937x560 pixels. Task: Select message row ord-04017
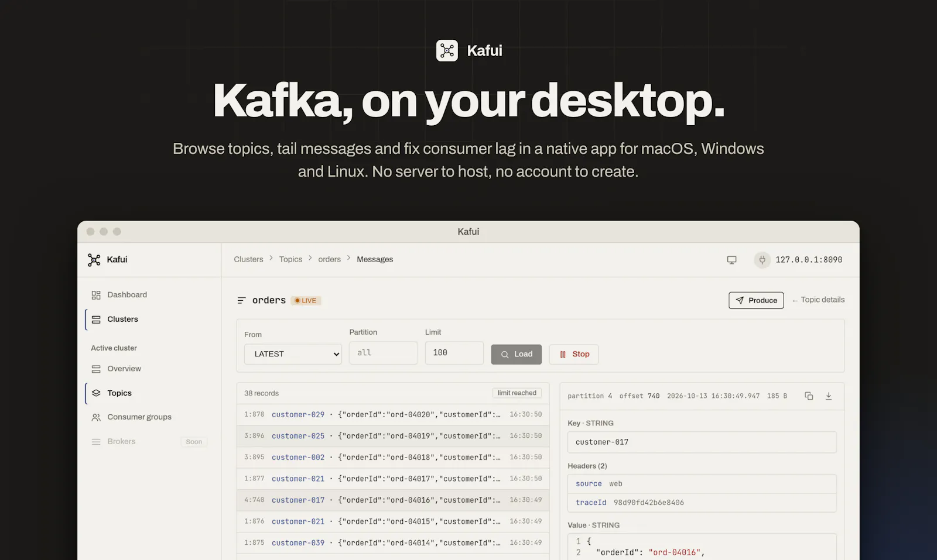click(x=393, y=479)
